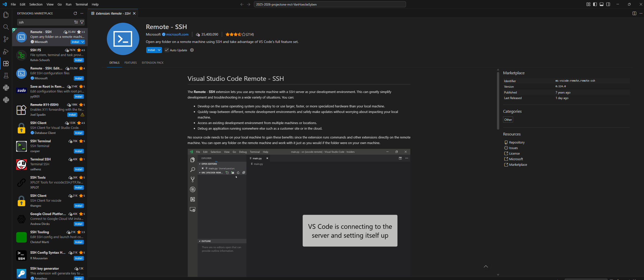Image resolution: width=644 pixels, height=280 pixels.
Task: Open Install dropdown in Remote - SSH list item
Action: tap(83, 42)
